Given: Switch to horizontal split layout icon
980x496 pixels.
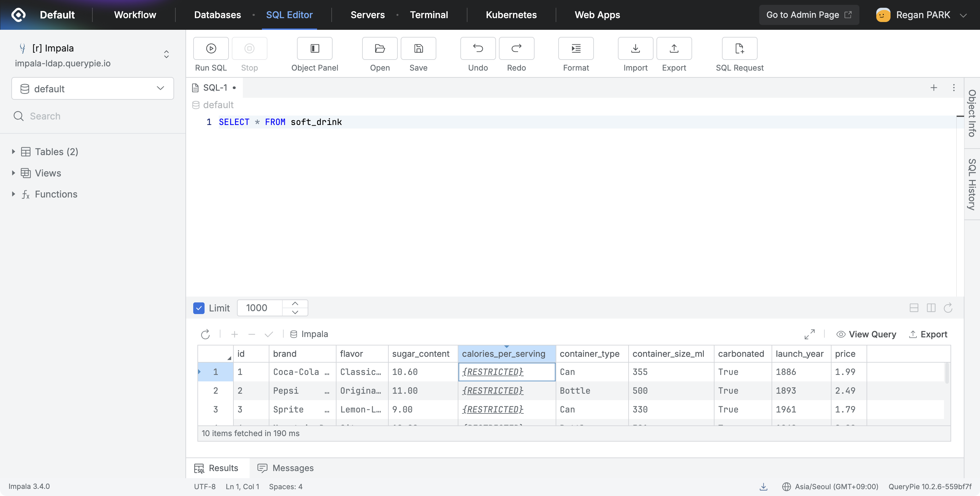Looking at the screenshot, I should 914,308.
